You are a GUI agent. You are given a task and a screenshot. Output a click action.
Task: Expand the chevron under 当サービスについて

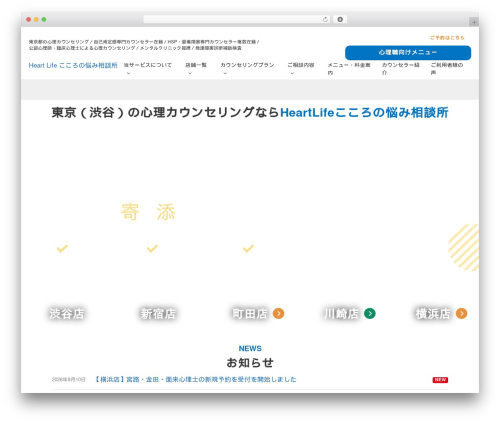tap(128, 73)
